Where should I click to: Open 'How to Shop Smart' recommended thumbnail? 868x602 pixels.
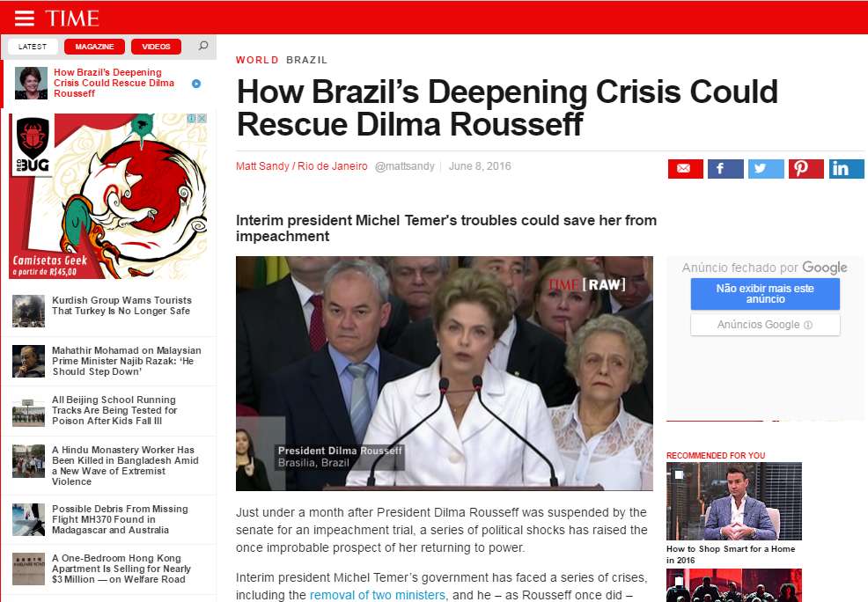[x=734, y=502]
